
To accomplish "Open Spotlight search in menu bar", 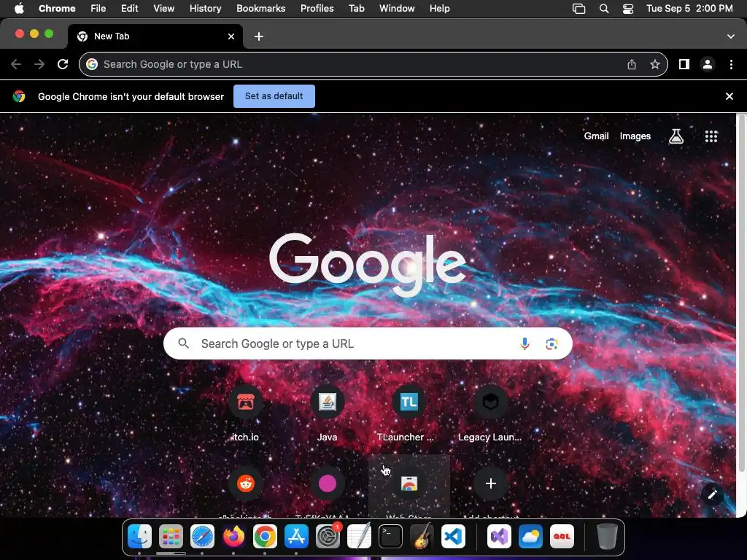I will click(603, 8).
